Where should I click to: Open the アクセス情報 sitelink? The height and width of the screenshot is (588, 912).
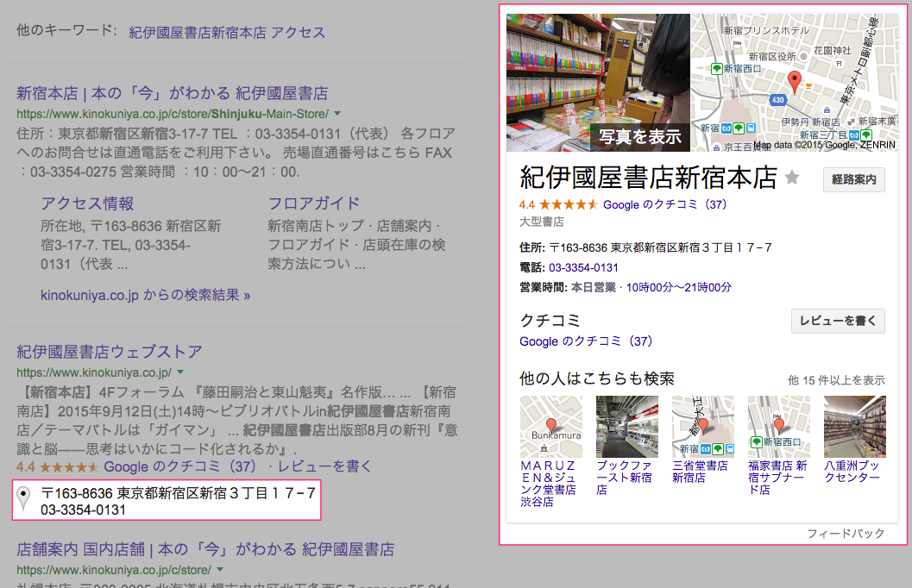[87, 203]
